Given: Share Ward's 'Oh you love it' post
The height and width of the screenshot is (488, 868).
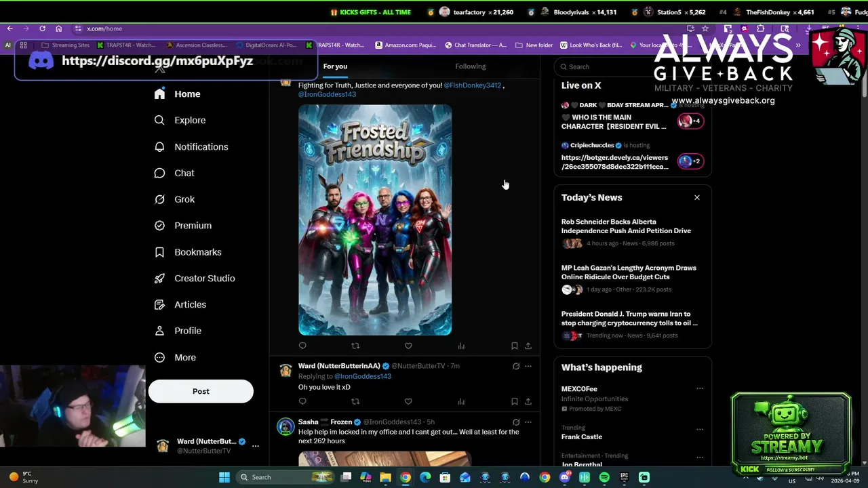Looking at the screenshot, I should click(x=528, y=401).
